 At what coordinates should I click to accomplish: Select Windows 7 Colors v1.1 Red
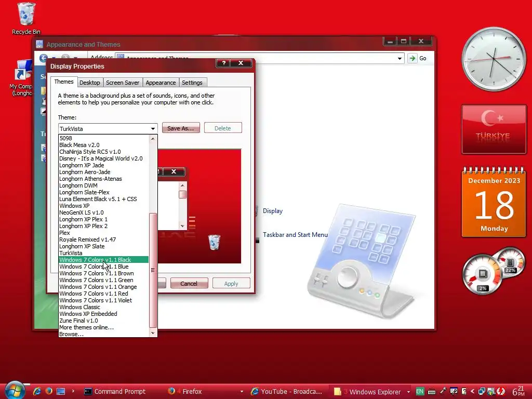[103, 294]
